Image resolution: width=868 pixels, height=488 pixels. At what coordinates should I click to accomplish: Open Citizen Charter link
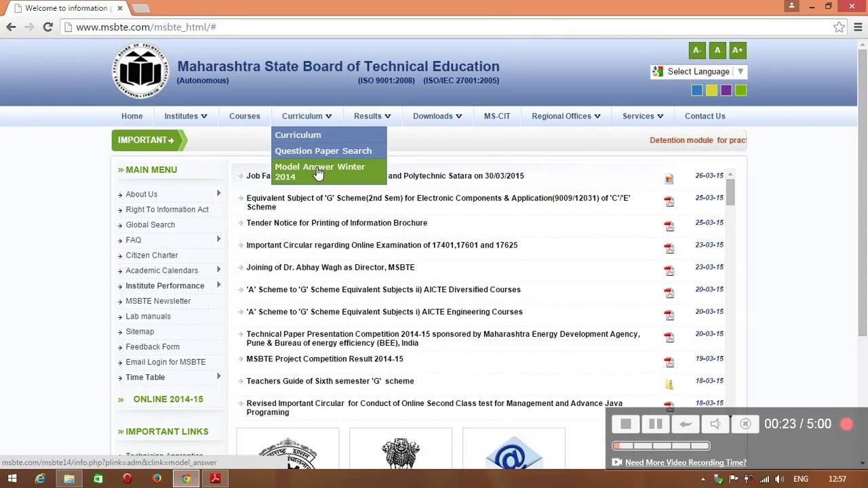pos(151,256)
